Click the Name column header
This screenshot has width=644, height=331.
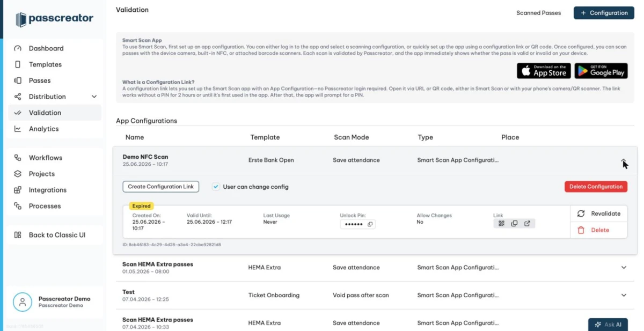[x=135, y=137]
